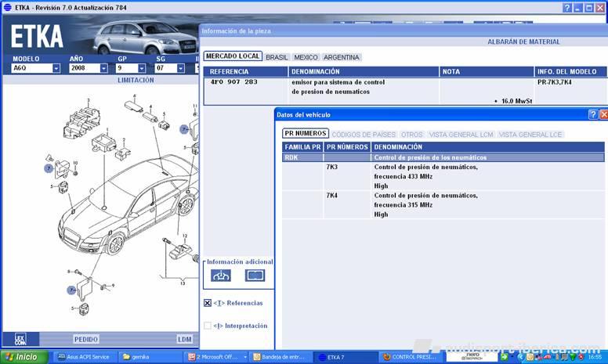
Task: Click the tire valve sensor part 12 drawing
Action: tap(181, 252)
